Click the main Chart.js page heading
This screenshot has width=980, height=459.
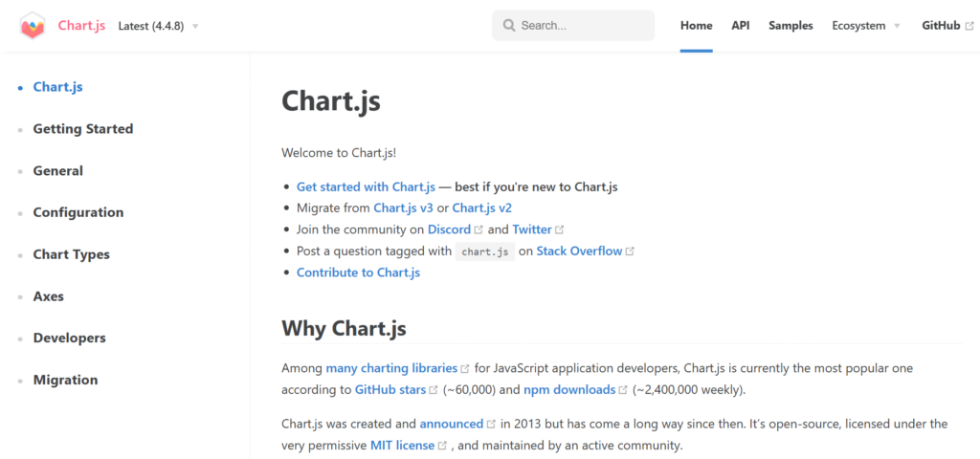[x=330, y=101]
